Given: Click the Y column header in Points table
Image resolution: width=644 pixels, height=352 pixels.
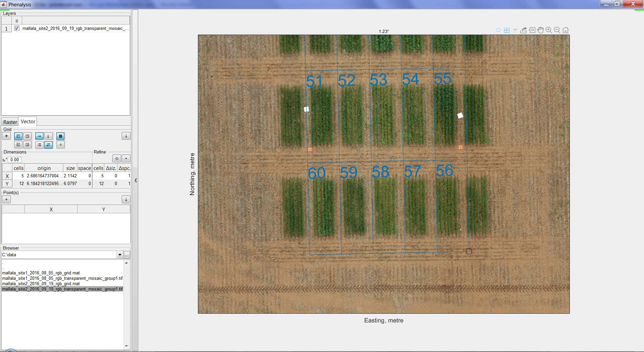Looking at the screenshot, I should click(x=104, y=209).
